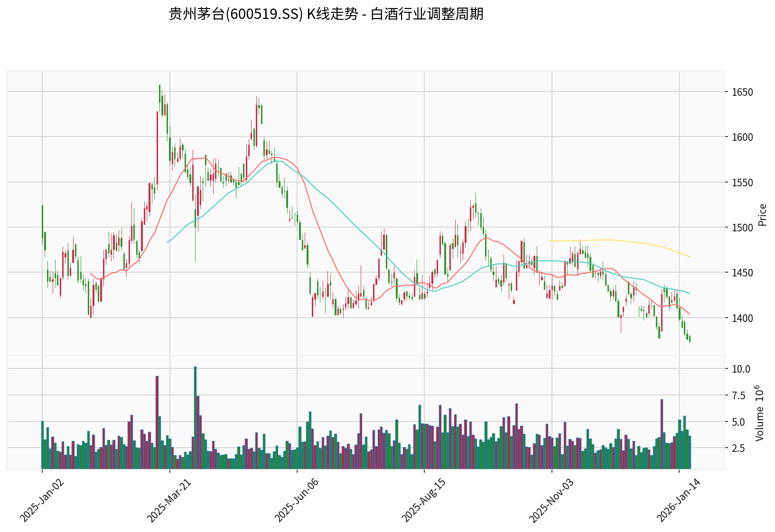Click the 2025-Mar-21 date label
775x532 pixels.
[169, 500]
